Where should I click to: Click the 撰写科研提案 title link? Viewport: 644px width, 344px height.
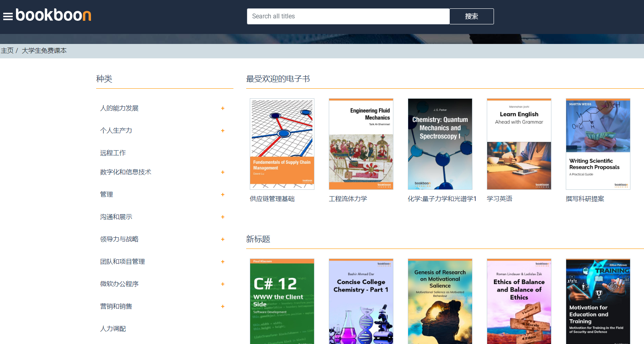[585, 199]
